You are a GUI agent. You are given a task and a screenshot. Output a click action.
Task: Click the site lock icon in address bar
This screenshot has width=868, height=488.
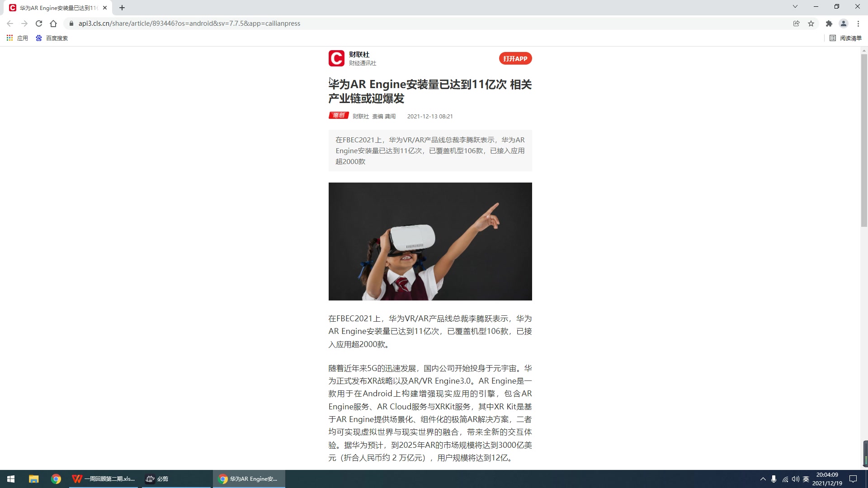71,23
